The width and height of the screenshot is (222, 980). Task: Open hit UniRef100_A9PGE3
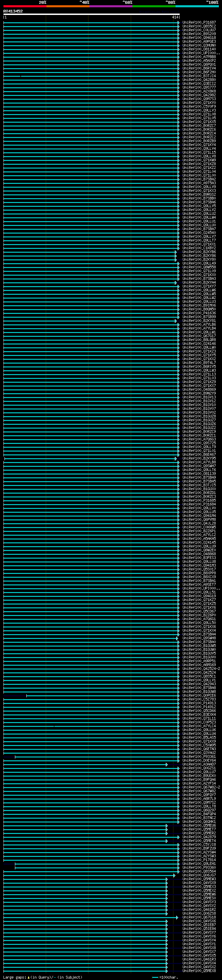point(199,41)
